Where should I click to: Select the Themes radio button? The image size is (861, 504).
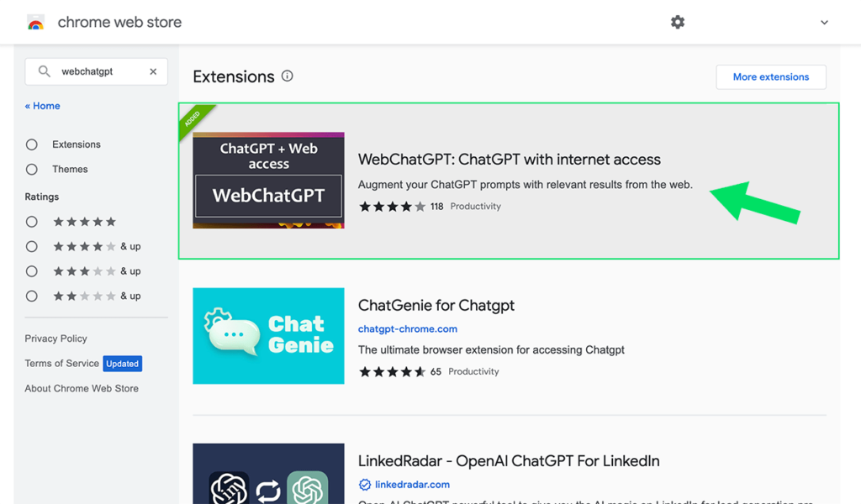coord(31,169)
